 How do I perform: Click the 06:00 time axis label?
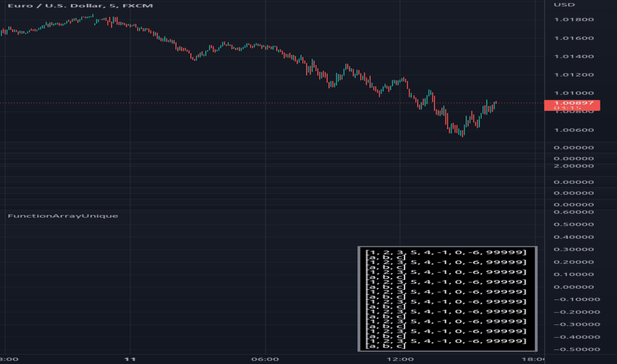[265, 359]
